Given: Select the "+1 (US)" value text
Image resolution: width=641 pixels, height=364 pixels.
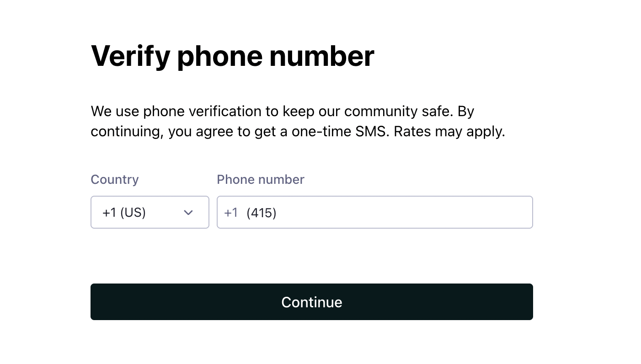Looking at the screenshot, I should pyautogui.click(x=124, y=213).
